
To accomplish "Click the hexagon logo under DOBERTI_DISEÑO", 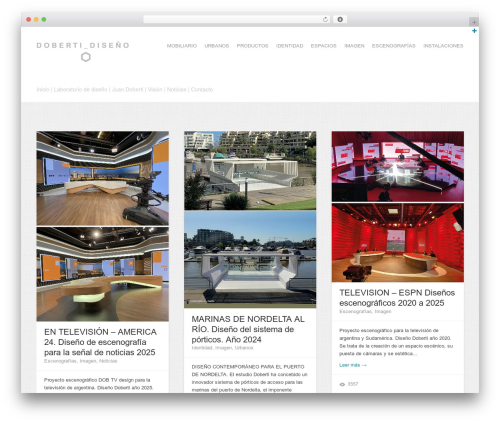I will point(86,57).
